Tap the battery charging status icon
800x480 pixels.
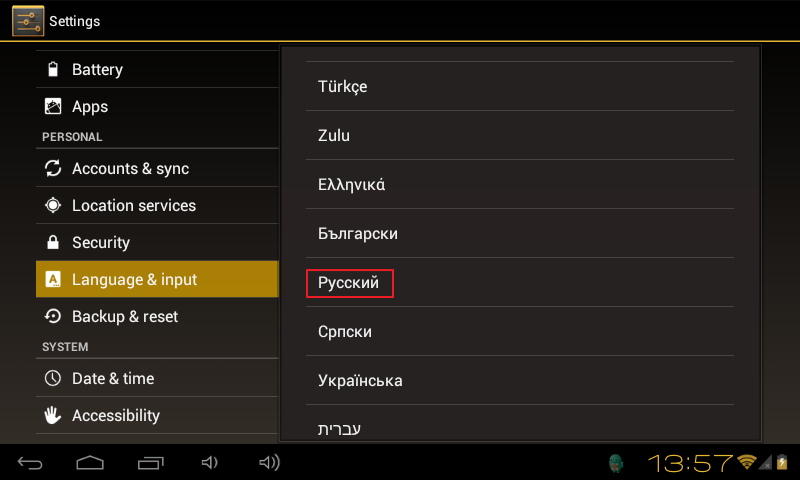(x=782, y=462)
